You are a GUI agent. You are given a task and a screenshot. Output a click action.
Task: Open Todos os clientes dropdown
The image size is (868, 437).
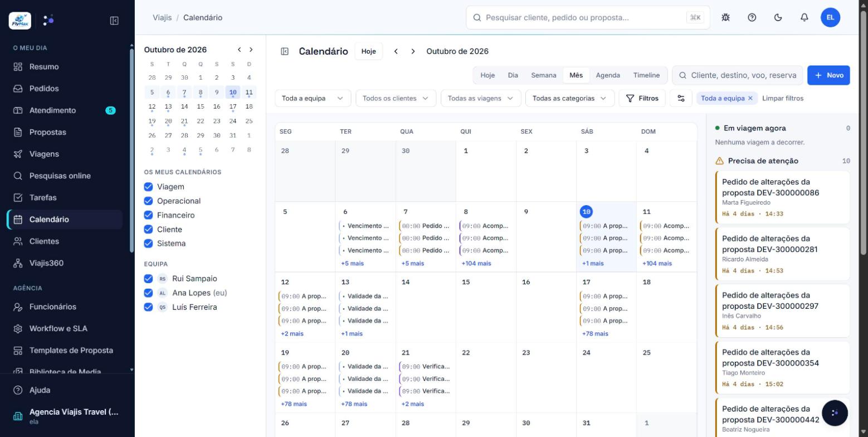tap(396, 98)
